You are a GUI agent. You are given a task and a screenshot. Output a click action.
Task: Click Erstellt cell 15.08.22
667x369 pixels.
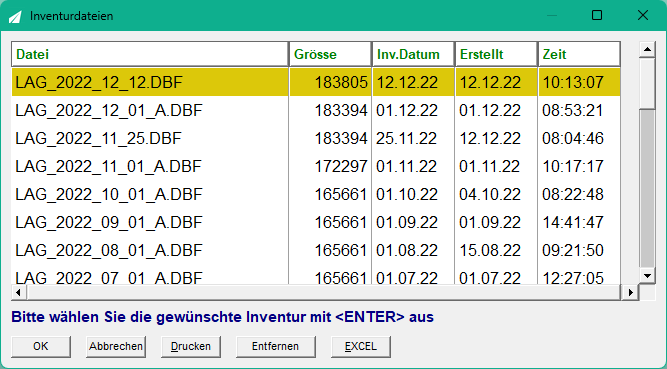pos(490,250)
